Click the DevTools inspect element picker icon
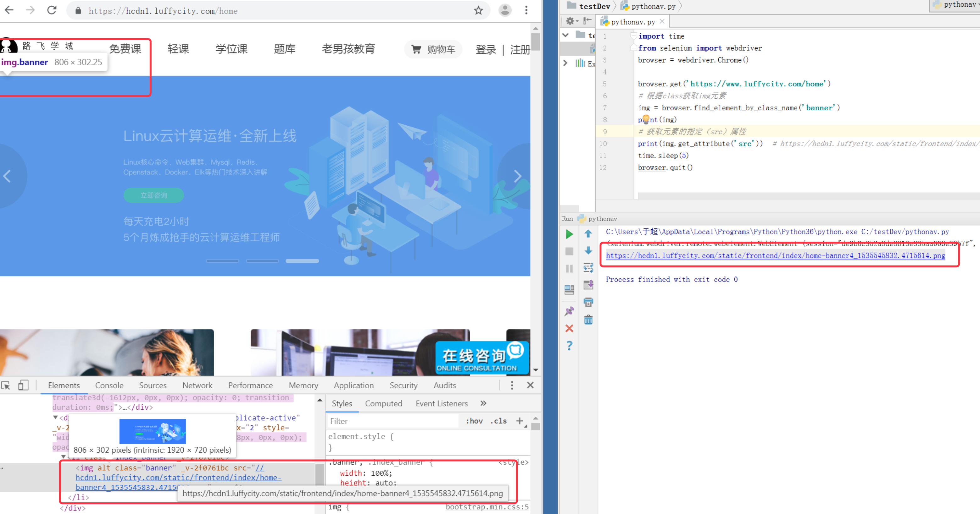This screenshot has width=980, height=514. pos(6,385)
